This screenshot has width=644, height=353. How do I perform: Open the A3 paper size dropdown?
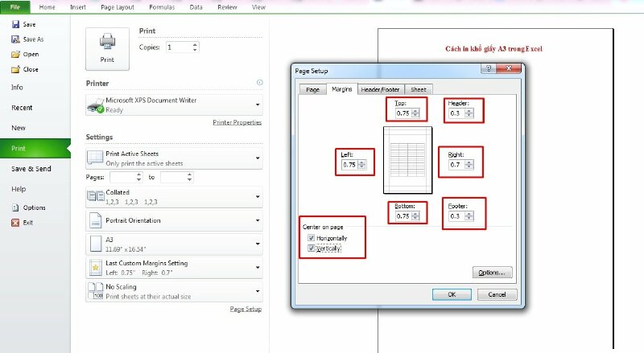258,244
